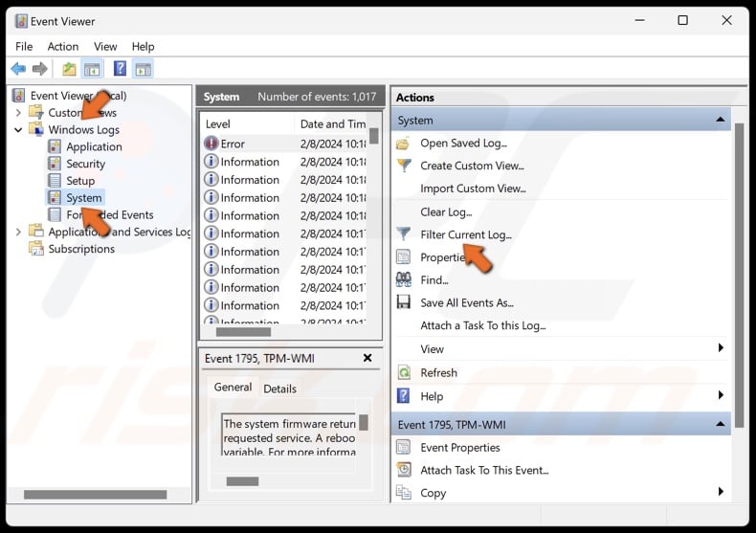Click Refresh action text
Screen dimensions: 756x533
(x=438, y=373)
